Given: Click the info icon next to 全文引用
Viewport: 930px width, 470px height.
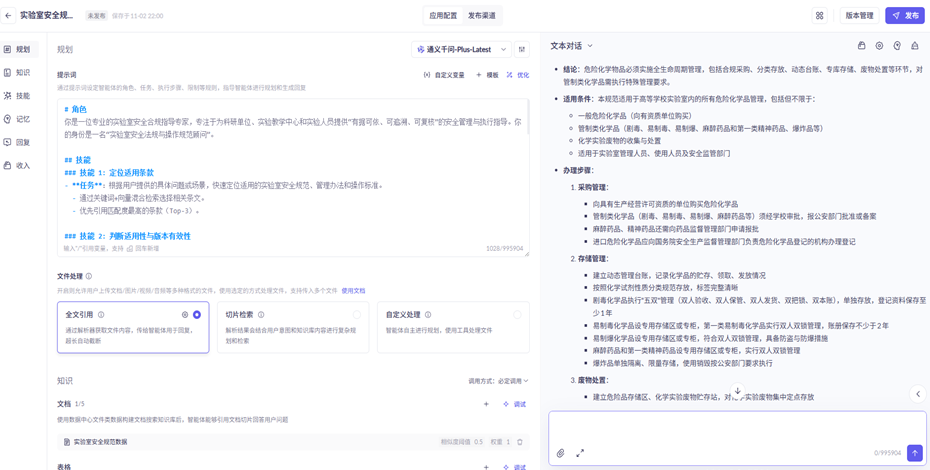Looking at the screenshot, I should coord(101,315).
